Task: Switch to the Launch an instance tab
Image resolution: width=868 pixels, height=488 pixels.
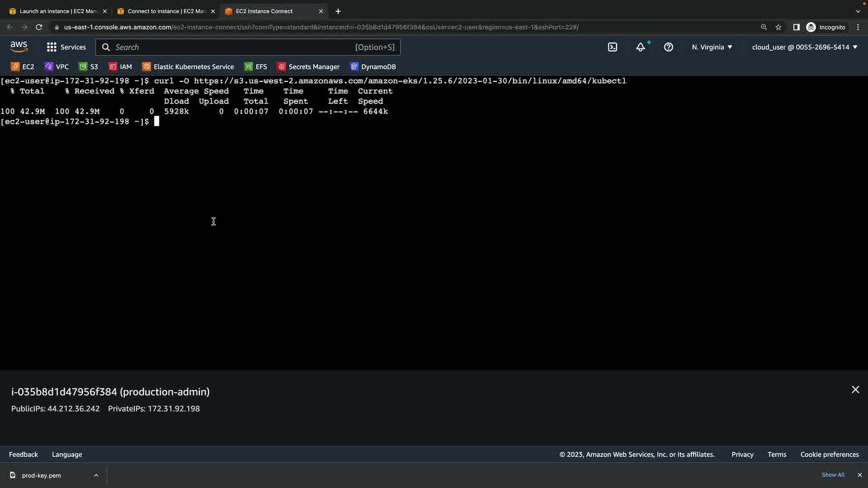Action: coord(58,11)
